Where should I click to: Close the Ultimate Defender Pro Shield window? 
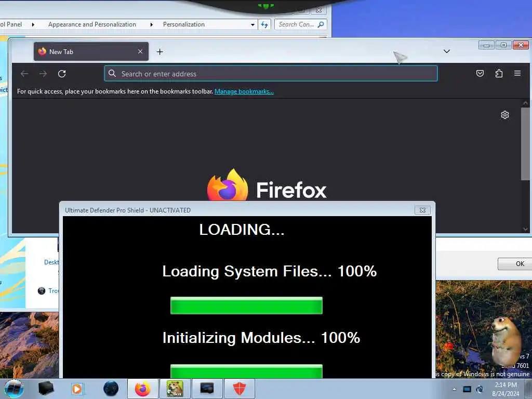(x=423, y=210)
